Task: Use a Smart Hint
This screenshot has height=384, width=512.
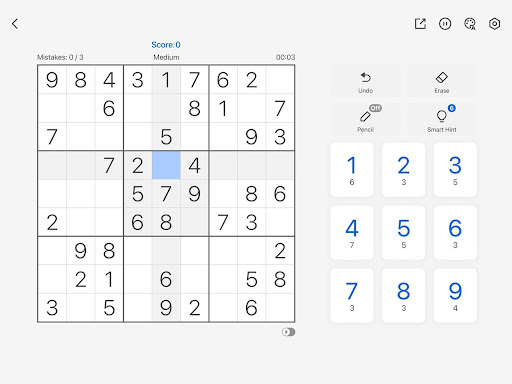Action: coord(442,119)
